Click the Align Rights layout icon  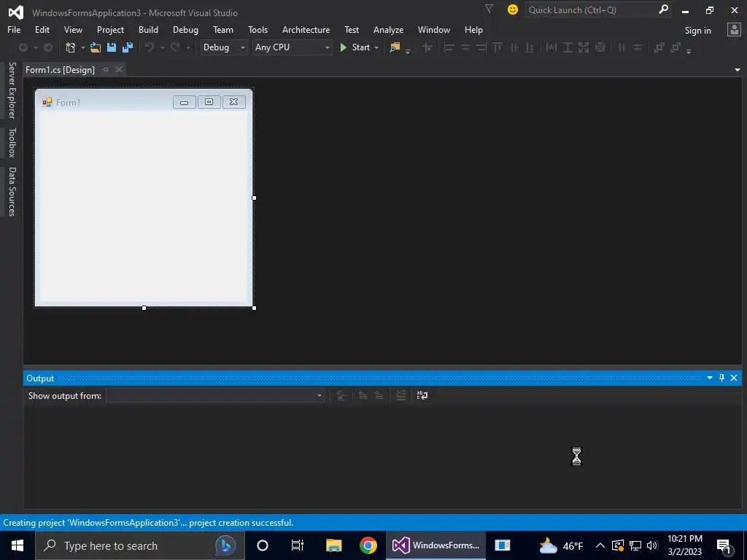(481, 47)
